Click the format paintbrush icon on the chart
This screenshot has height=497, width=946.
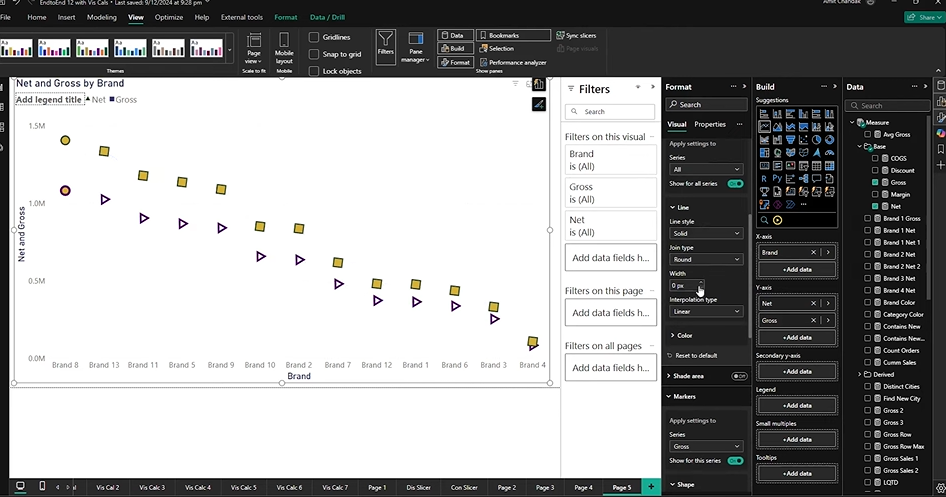click(539, 104)
